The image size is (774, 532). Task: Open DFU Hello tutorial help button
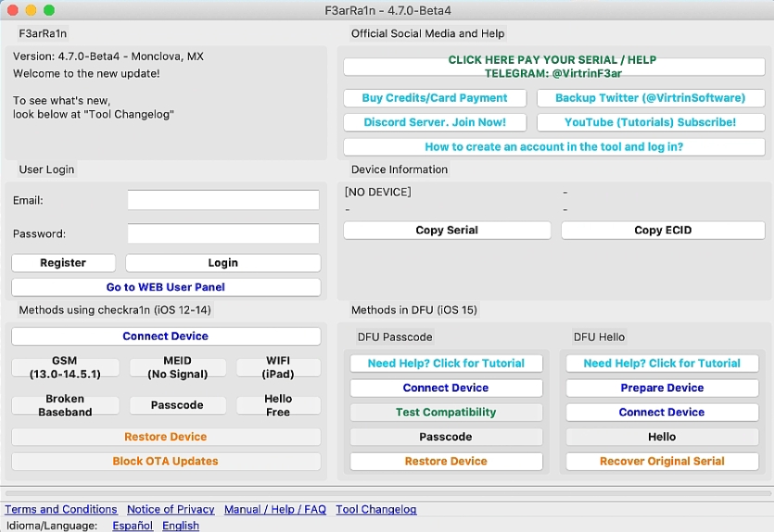tap(662, 363)
